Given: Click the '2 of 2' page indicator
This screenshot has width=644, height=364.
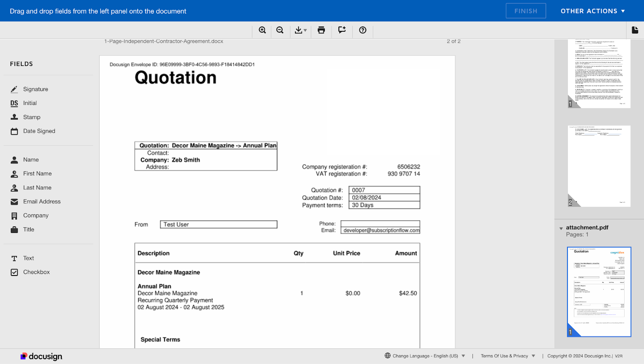Looking at the screenshot, I should 454,41.
